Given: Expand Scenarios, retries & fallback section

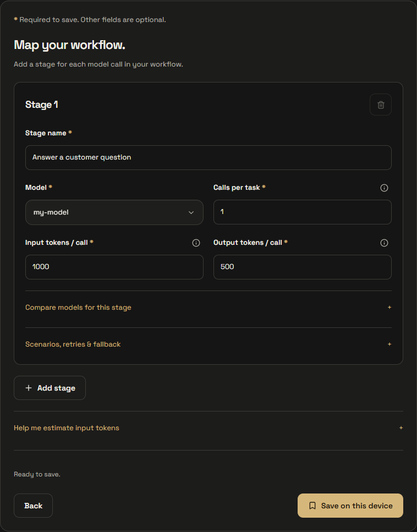Looking at the screenshot, I should click(x=209, y=344).
